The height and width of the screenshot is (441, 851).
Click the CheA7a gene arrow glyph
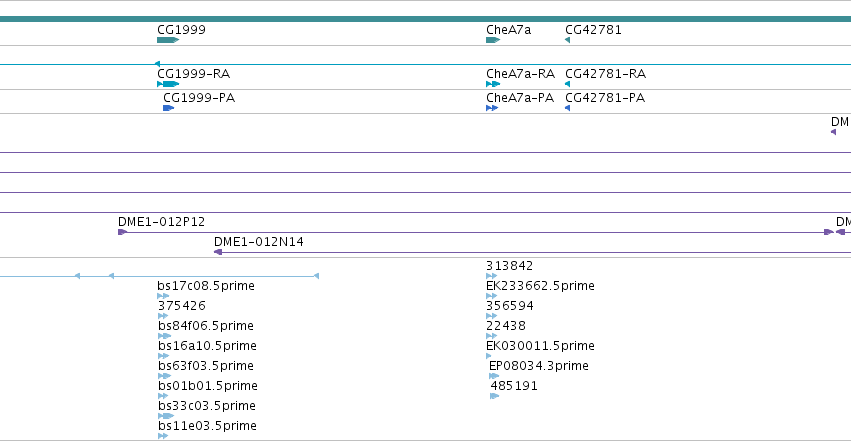(x=493, y=40)
